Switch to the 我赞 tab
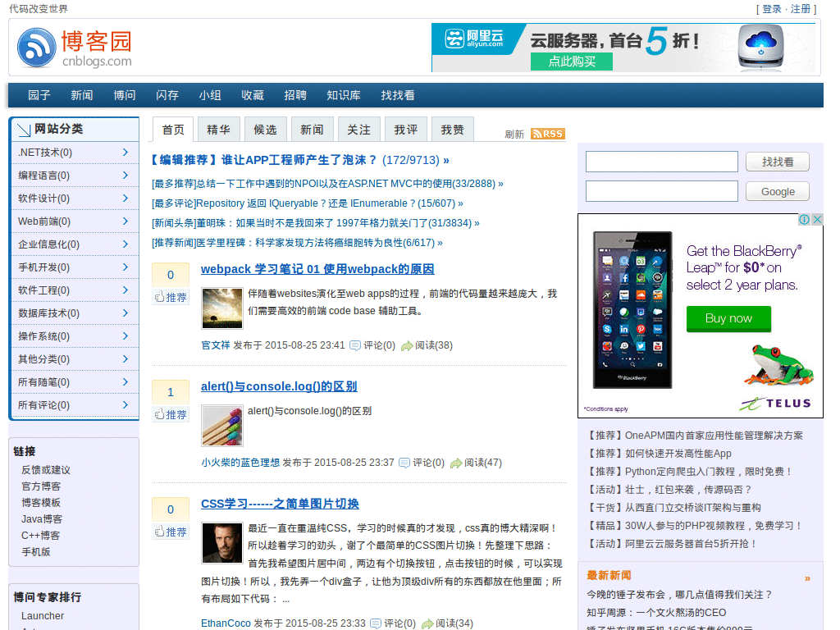This screenshot has height=630, width=840. tap(452, 129)
